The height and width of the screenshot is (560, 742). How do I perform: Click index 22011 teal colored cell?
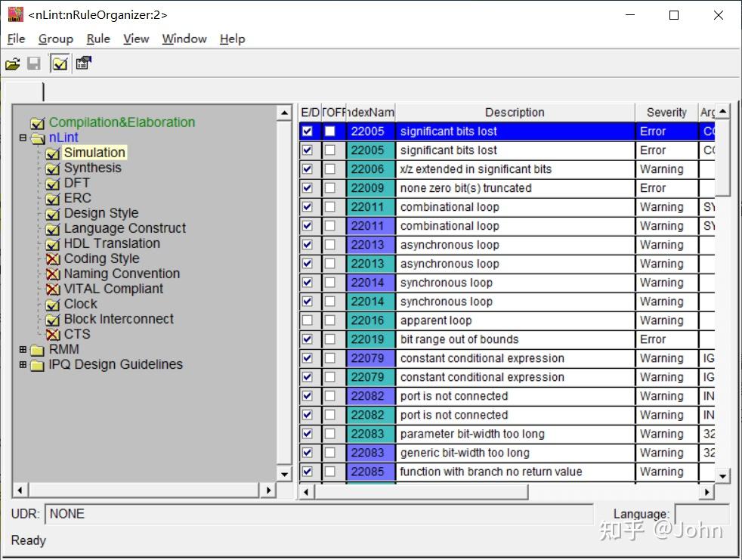369,207
